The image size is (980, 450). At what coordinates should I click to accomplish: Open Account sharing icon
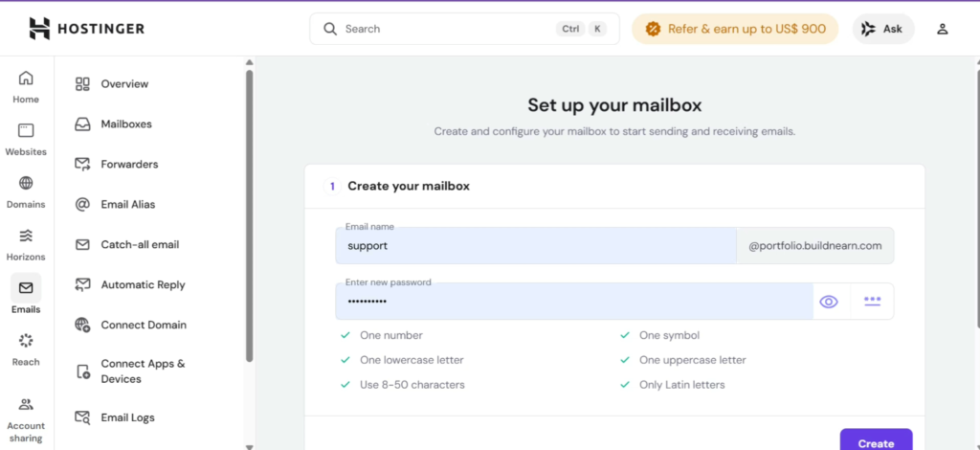[26, 404]
